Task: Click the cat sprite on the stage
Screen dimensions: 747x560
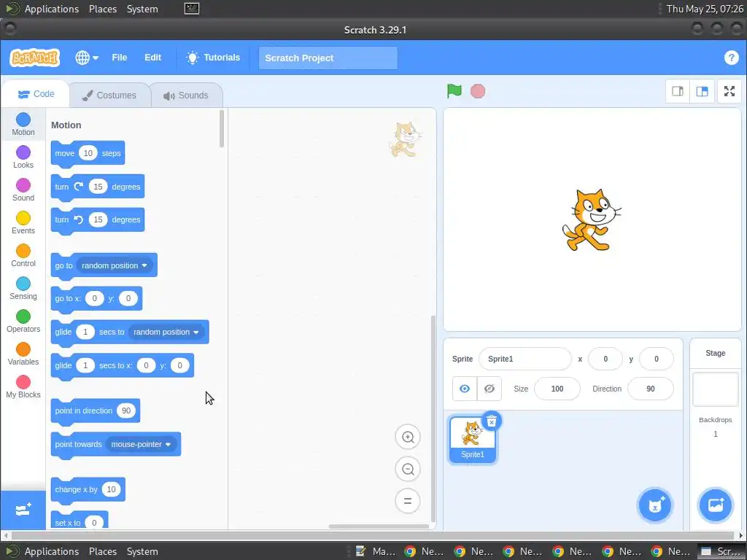Action: pos(591,220)
